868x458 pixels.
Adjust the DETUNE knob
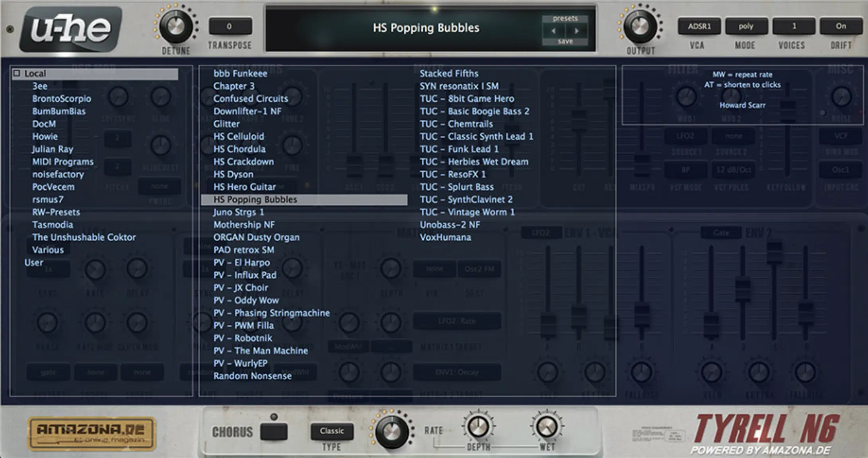(176, 26)
